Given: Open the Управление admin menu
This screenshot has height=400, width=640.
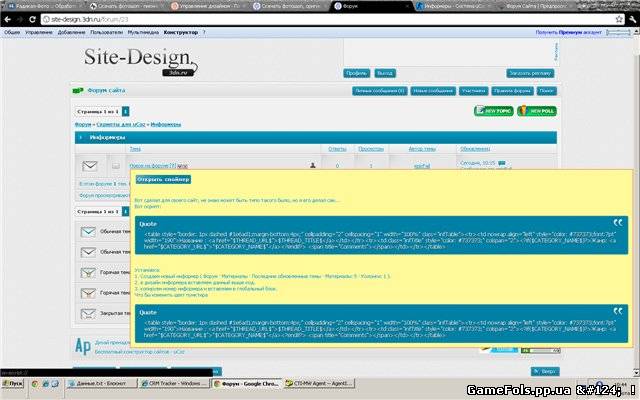Looking at the screenshot, I should click(x=39, y=32).
